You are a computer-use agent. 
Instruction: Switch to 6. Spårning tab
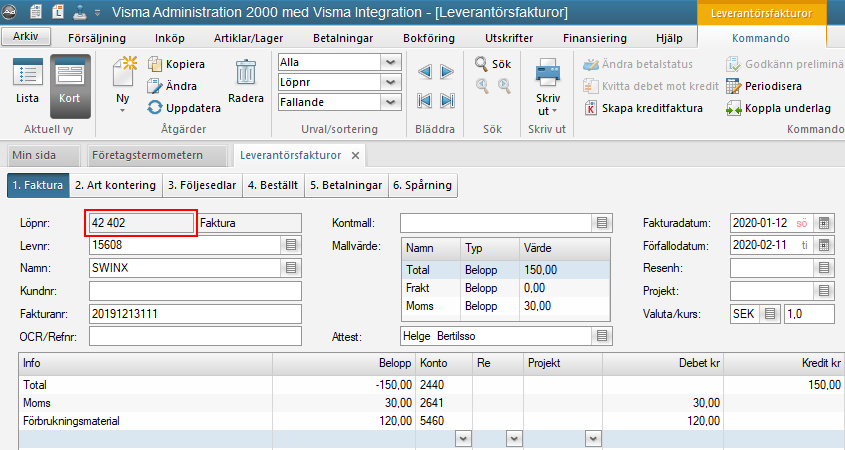point(422,185)
